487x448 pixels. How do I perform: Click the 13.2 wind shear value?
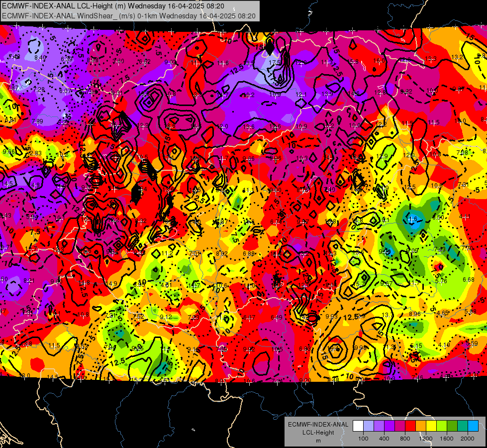[457, 57]
